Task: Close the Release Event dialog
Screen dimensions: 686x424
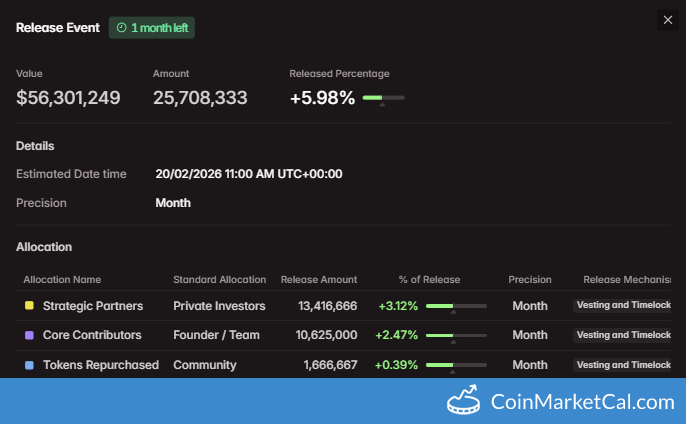Action: point(668,20)
